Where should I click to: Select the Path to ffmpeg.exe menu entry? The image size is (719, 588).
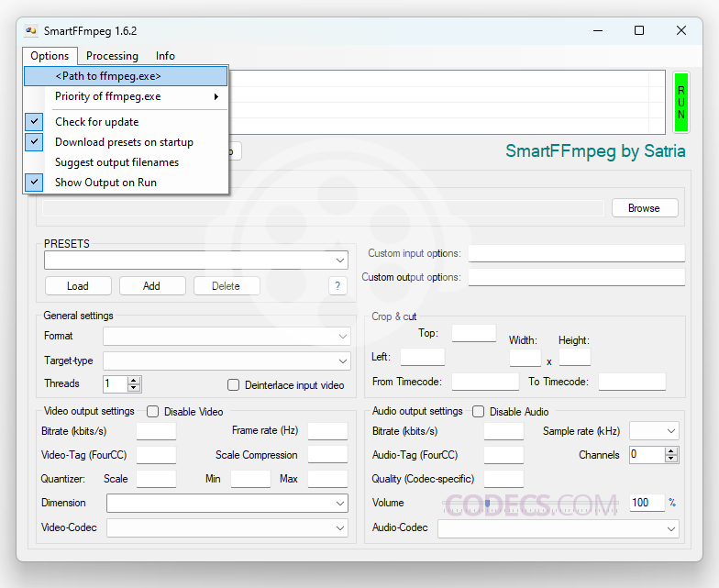pos(126,76)
